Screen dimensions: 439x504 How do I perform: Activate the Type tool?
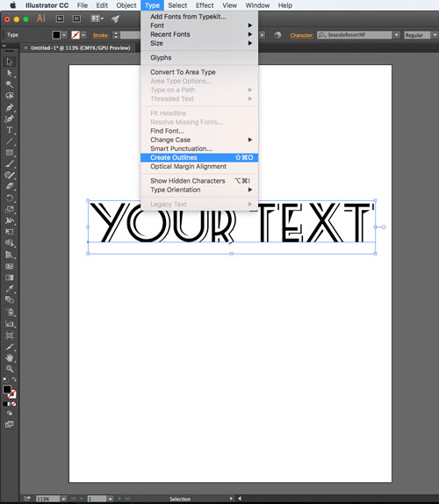(10, 130)
